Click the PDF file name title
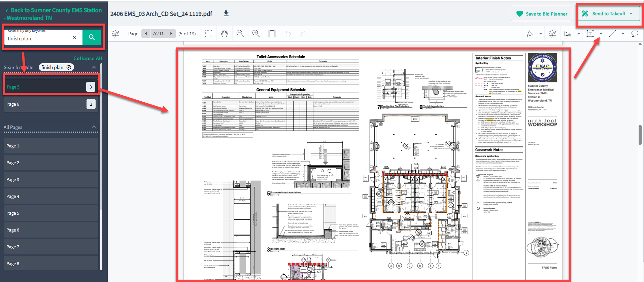The image size is (644, 282). pos(161,14)
